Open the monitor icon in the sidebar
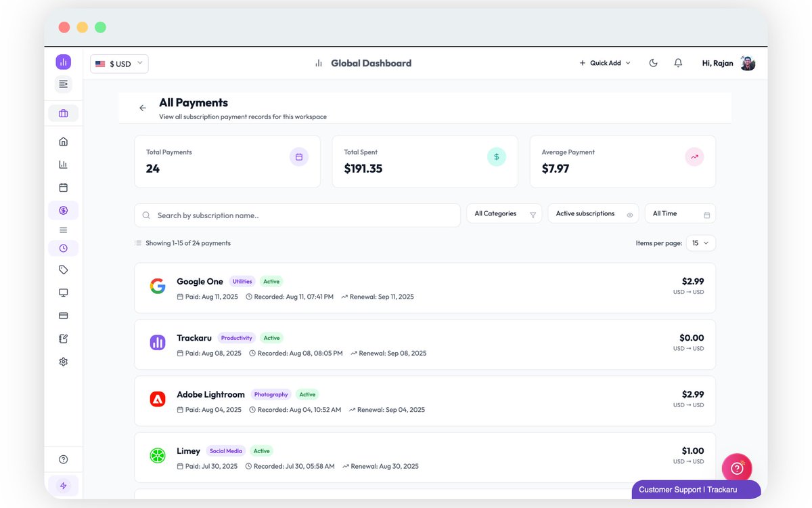 [63, 293]
